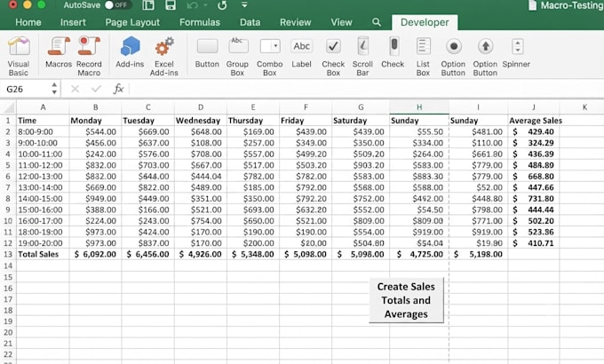Select the Total Sales cell
This screenshot has width=604, height=364.
43,254
